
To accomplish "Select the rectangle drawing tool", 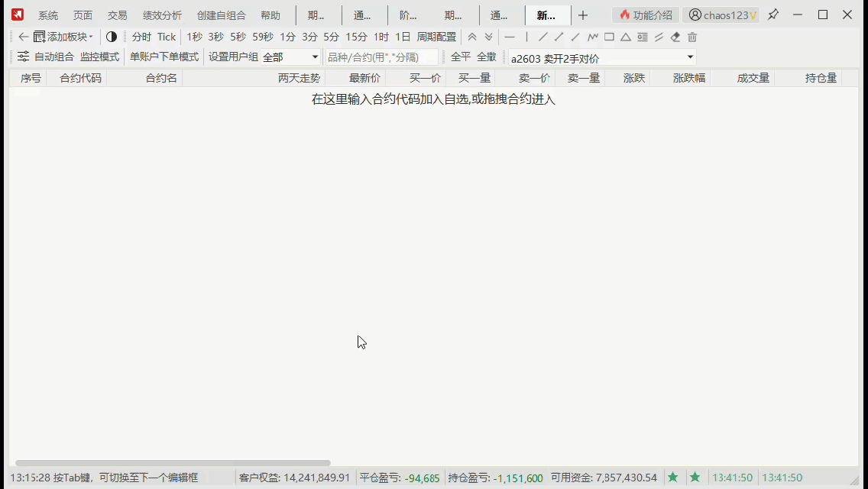I will point(609,37).
